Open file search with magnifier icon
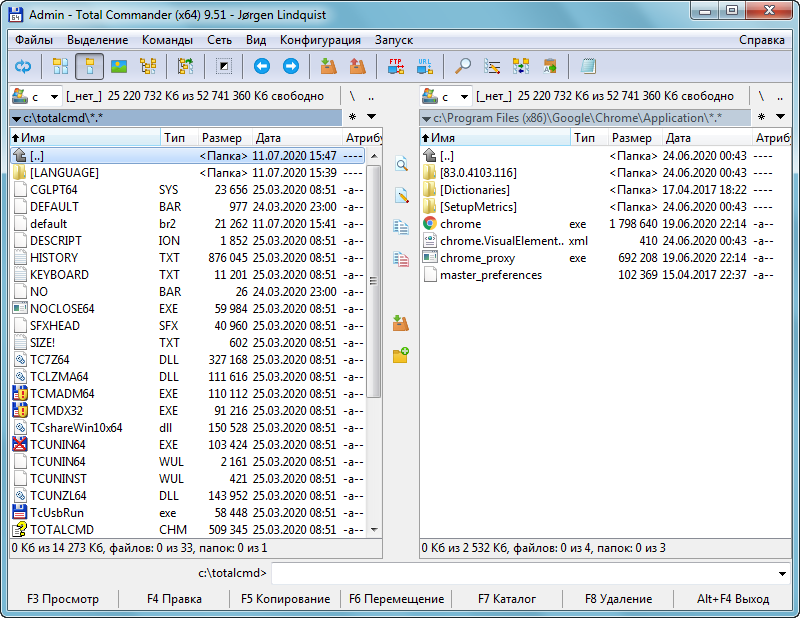The height and width of the screenshot is (618, 800). (463, 66)
